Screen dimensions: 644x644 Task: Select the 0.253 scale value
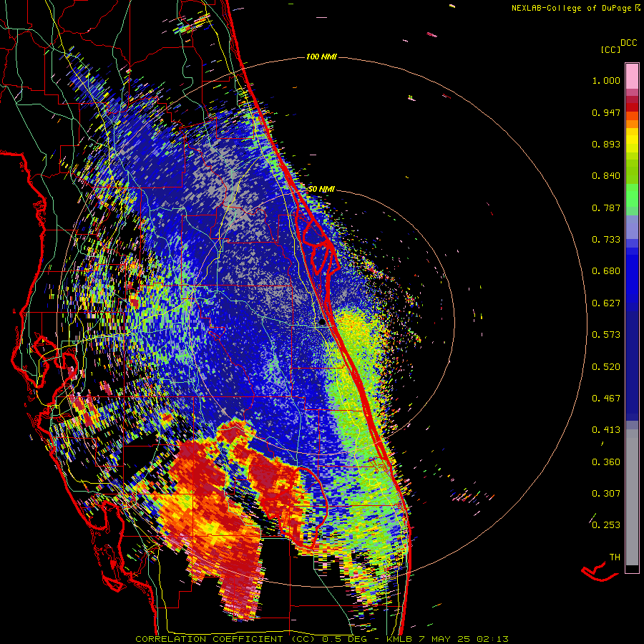[606, 525]
